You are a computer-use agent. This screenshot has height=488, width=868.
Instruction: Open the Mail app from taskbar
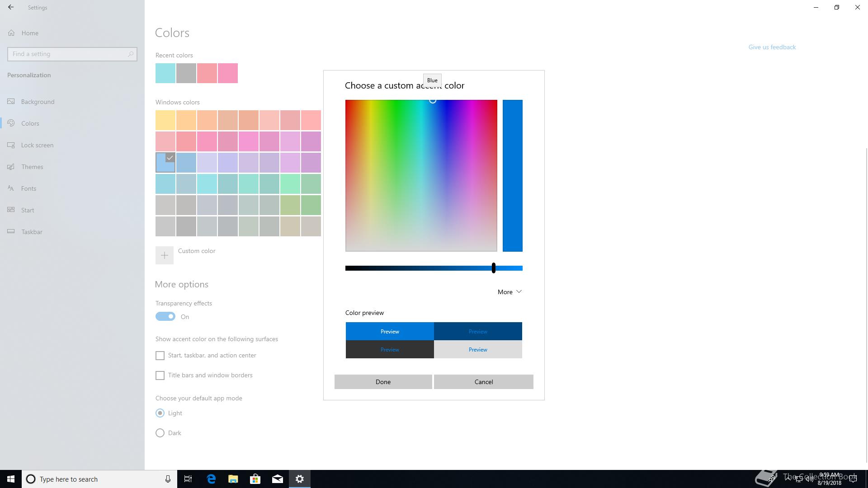tap(278, 479)
